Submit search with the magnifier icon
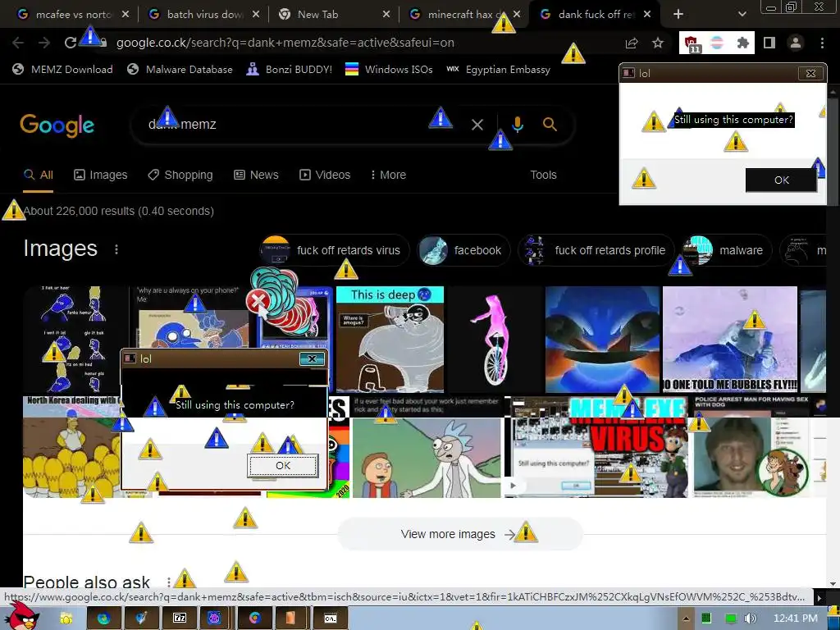Image resolution: width=840 pixels, height=630 pixels. pos(550,125)
